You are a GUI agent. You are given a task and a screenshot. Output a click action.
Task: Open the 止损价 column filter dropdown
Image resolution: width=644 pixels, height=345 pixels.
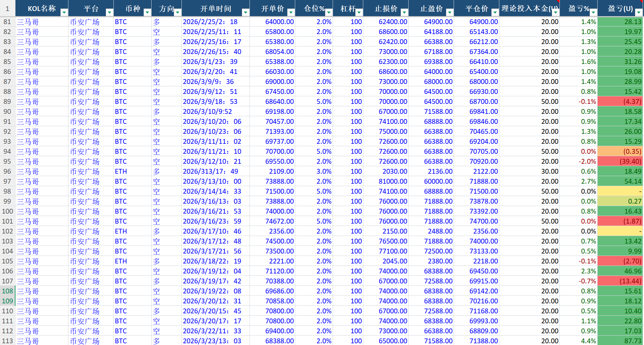tap(404, 12)
